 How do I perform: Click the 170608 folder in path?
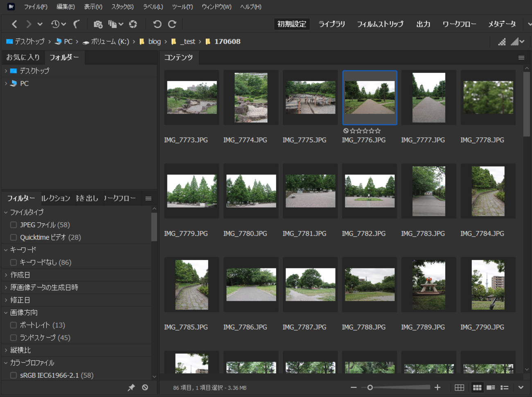223,41
